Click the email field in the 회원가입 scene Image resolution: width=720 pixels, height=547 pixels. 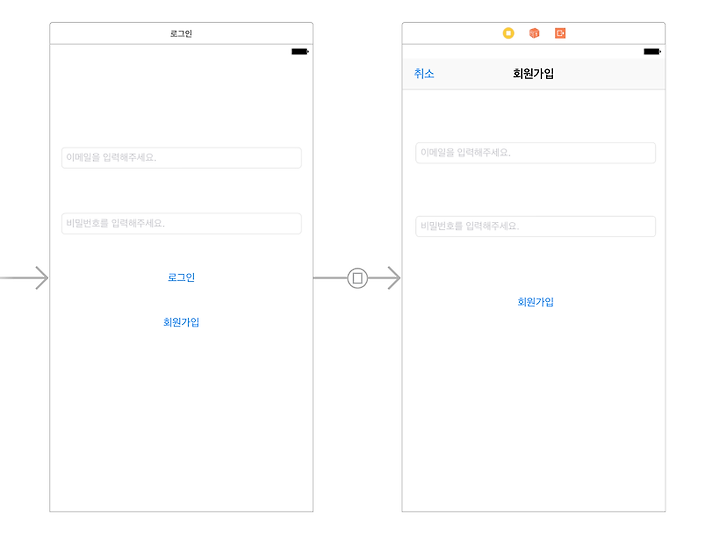pos(535,152)
